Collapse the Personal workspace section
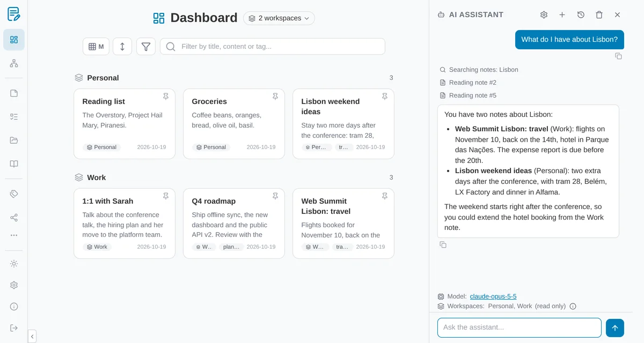The image size is (644, 343). click(97, 78)
